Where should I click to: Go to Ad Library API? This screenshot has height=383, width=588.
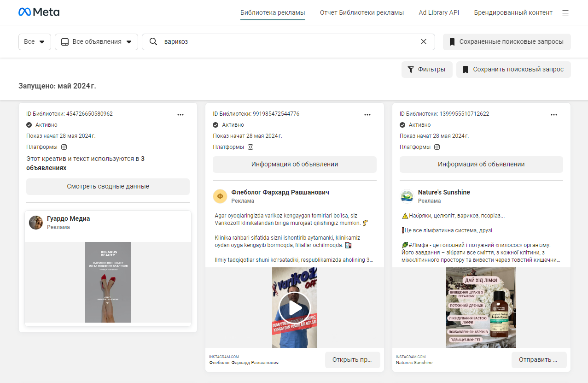pyautogui.click(x=439, y=13)
